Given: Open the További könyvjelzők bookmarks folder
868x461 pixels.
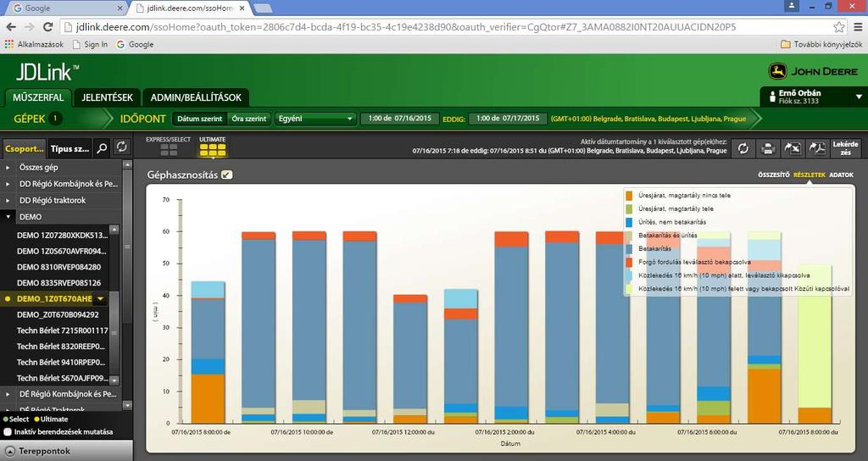Looking at the screenshot, I should (x=821, y=44).
